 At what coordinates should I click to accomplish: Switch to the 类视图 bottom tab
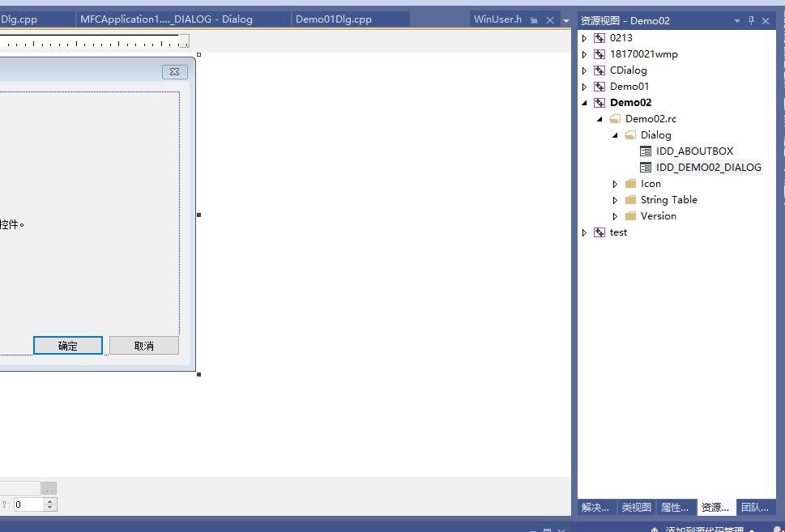coord(636,508)
